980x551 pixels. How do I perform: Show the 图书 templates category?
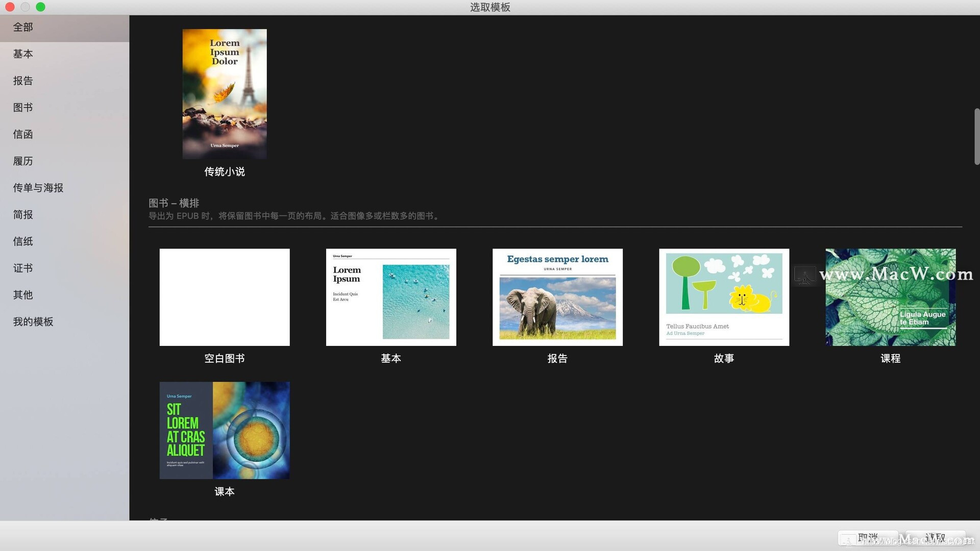tap(23, 108)
